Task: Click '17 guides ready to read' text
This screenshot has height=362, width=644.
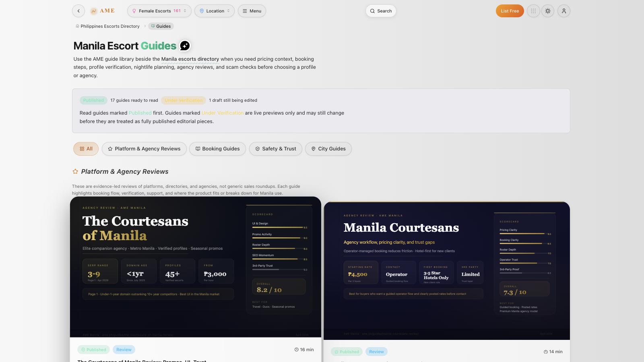Action: pyautogui.click(x=134, y=100)
